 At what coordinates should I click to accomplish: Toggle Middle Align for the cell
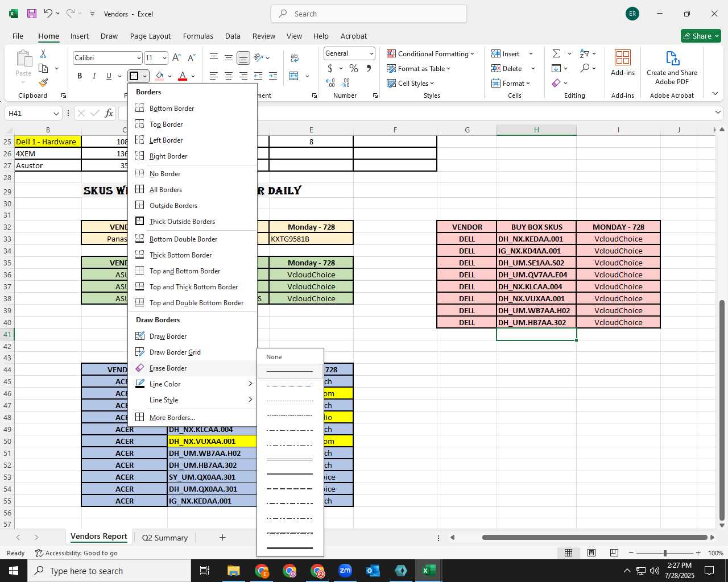pos(228,57)
